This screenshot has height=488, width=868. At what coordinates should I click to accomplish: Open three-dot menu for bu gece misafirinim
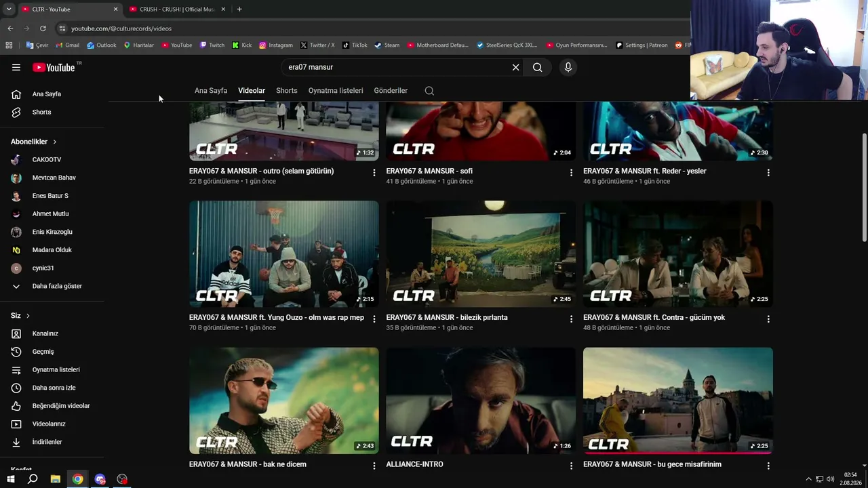coord(768,466)
